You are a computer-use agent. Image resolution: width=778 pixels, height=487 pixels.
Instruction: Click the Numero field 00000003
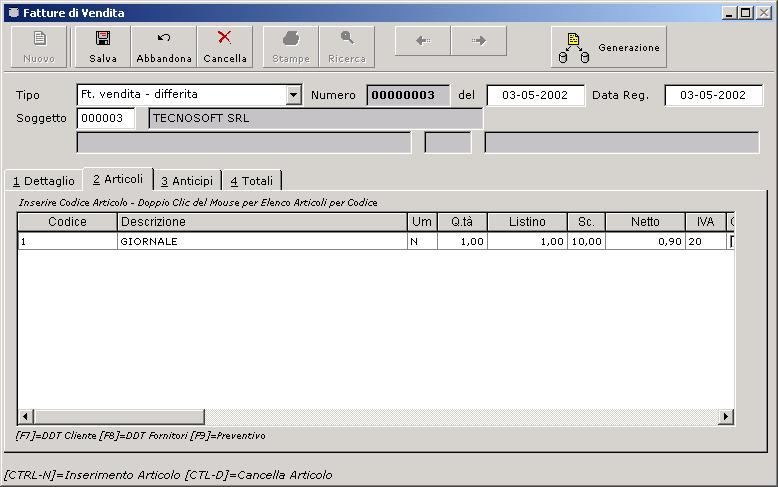pos(408,95)
